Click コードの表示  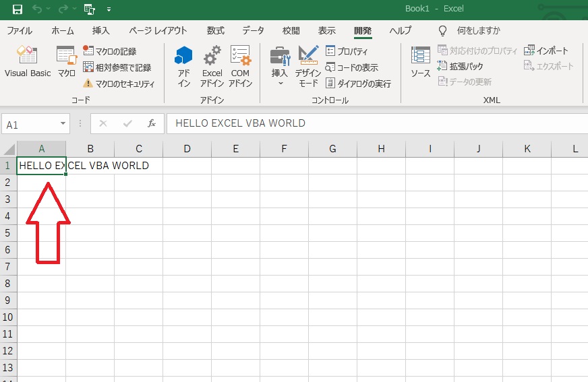coord(352,67)
